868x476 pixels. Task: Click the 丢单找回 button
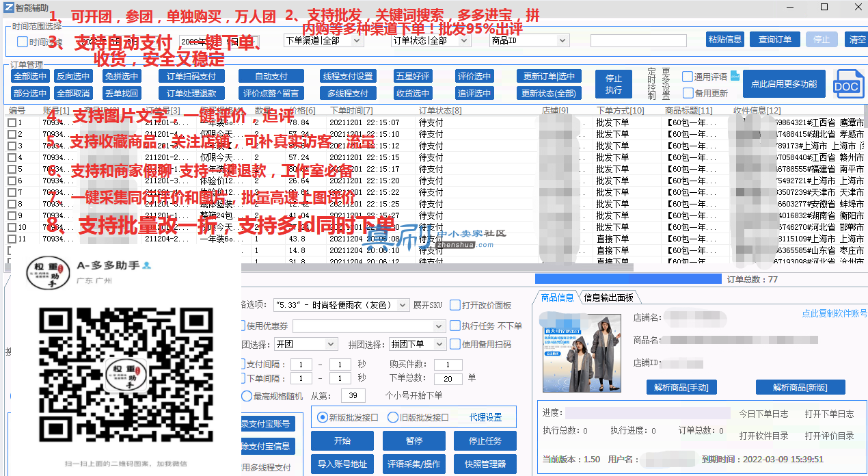point(122,93)
